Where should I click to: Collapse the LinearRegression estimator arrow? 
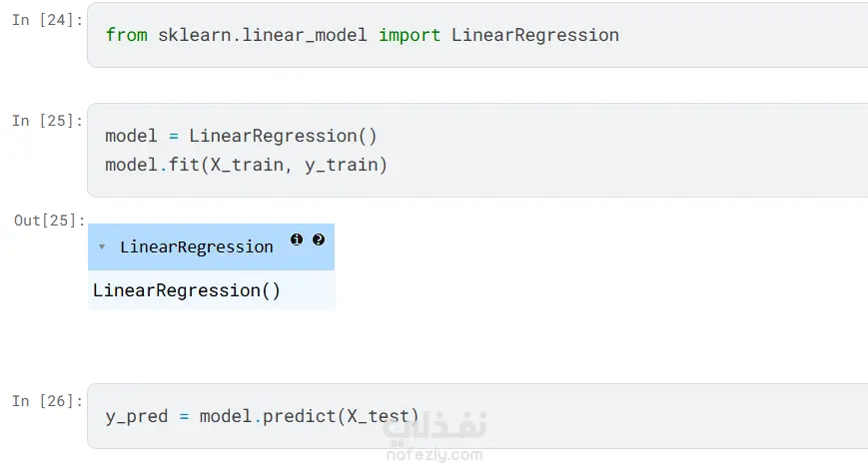click(102, 246)
